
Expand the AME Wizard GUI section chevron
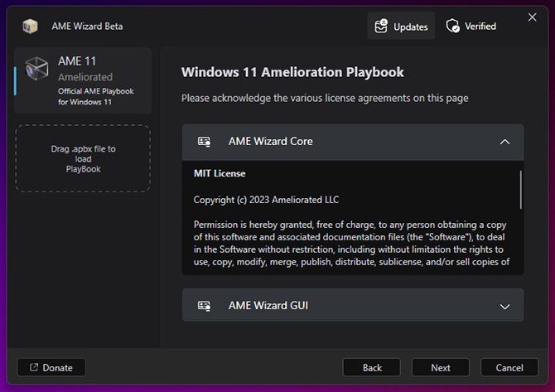point(504,307)
